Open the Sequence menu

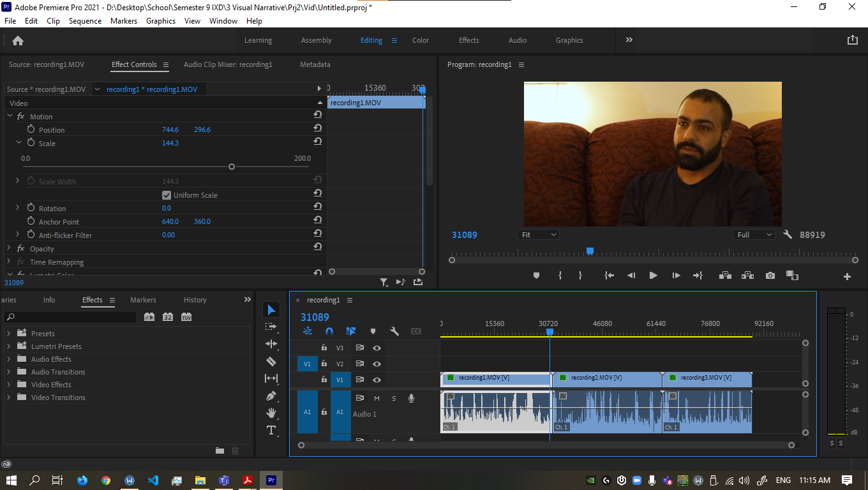click(x=85, y=21)
